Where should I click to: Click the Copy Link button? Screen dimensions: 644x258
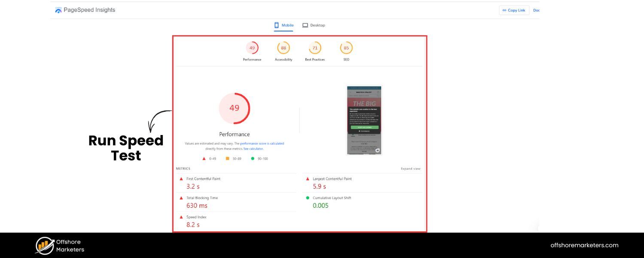point(514,10)
